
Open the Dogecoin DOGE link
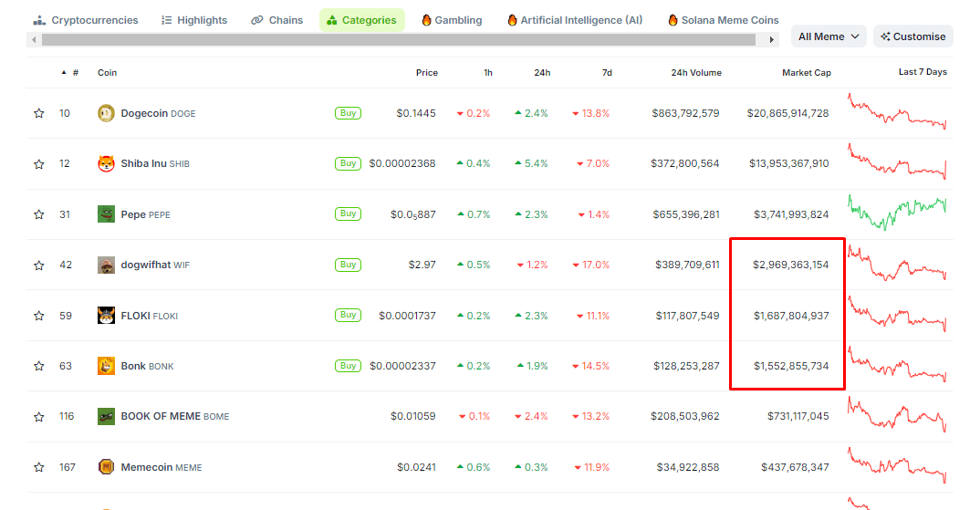pyautogui.click(x=158, y=113)
